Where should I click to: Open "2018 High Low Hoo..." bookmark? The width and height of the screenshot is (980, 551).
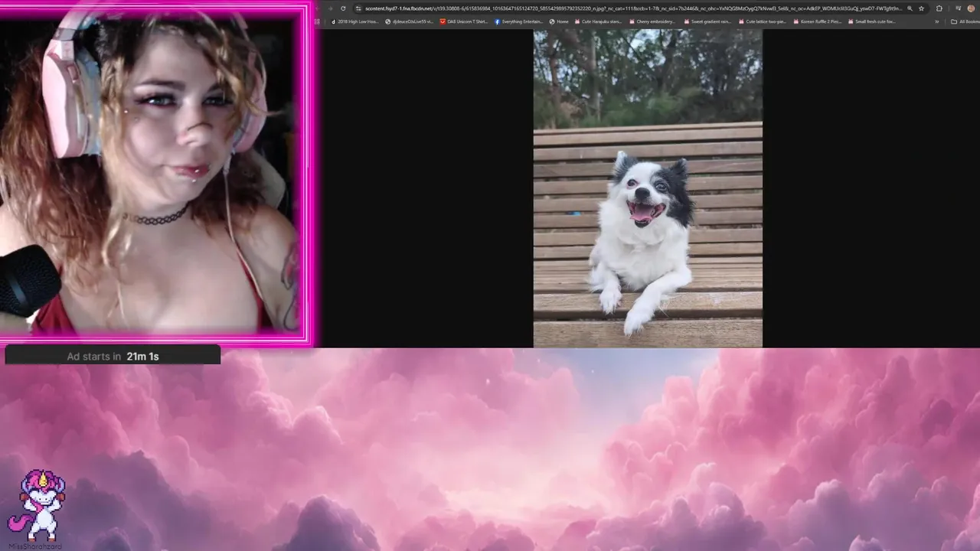click(x=354, y=21)
